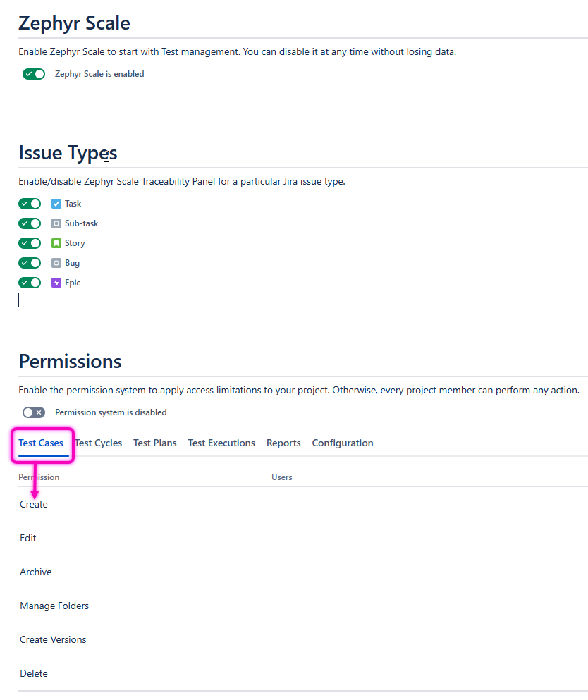Go to the Test Executions tab
588x700 pixels.
click(221, 443)
